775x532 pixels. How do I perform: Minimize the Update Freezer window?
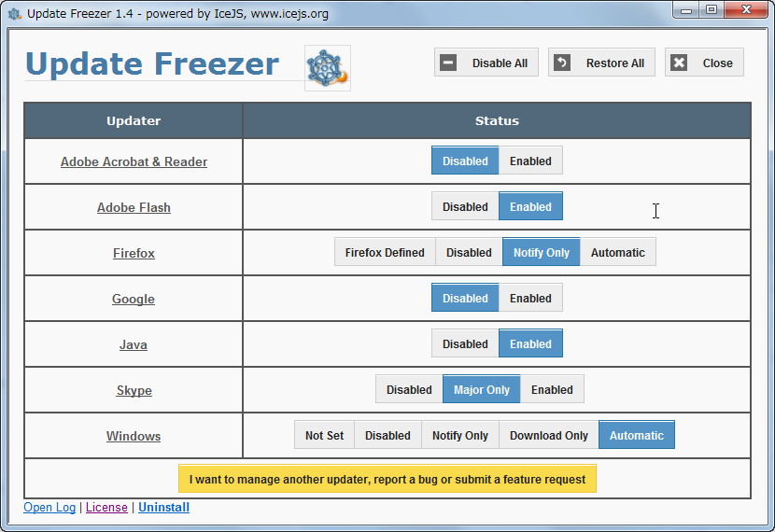[x=686, y=10]
